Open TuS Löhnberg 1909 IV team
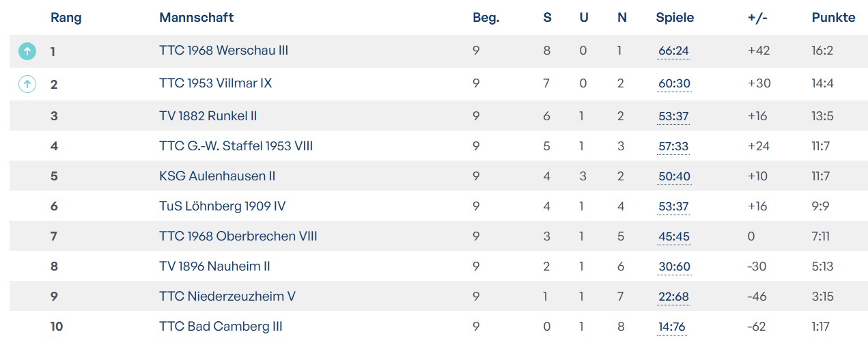Screen dimensions: 868x343 (x=220, y=206)
